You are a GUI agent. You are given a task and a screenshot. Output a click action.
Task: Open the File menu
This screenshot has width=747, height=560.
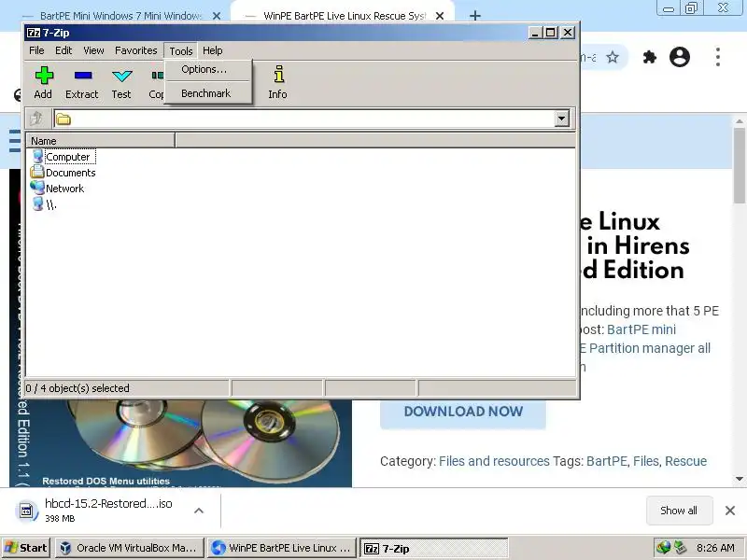pyautogui.click(x=36, y=50)
